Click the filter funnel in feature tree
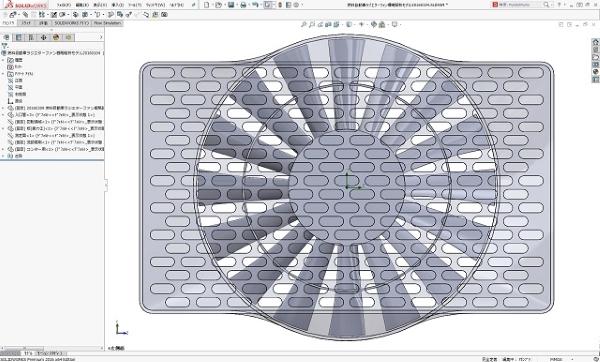Image resolution: width=600 pixels, height=362 pixels. click(x=4, y=46)
